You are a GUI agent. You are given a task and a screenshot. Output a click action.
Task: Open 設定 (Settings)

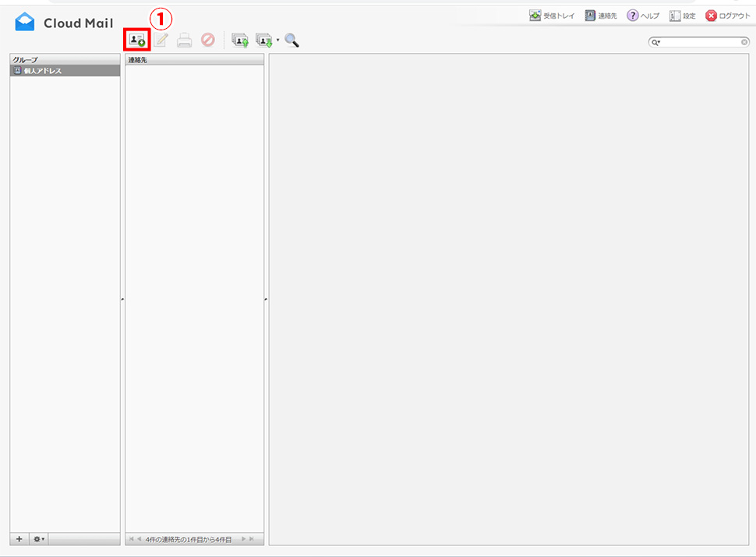[683, 16]
